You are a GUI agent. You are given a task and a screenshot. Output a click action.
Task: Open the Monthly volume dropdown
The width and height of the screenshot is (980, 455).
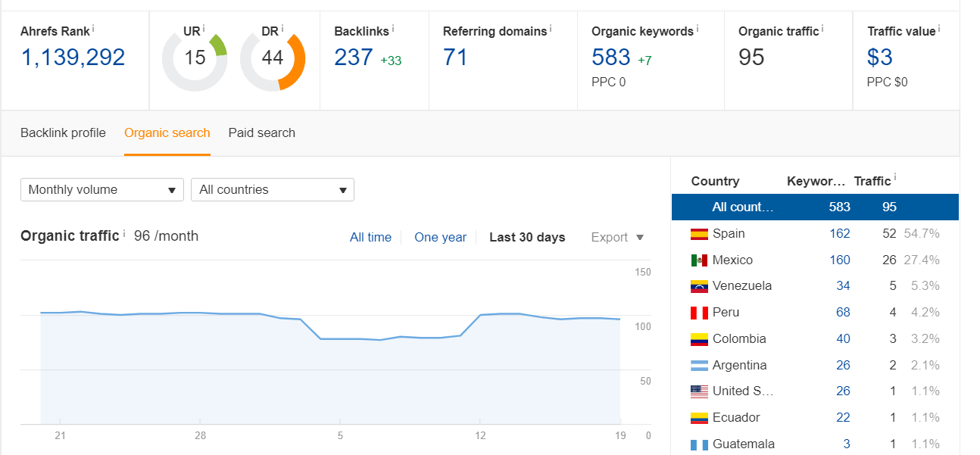point(102,190)
